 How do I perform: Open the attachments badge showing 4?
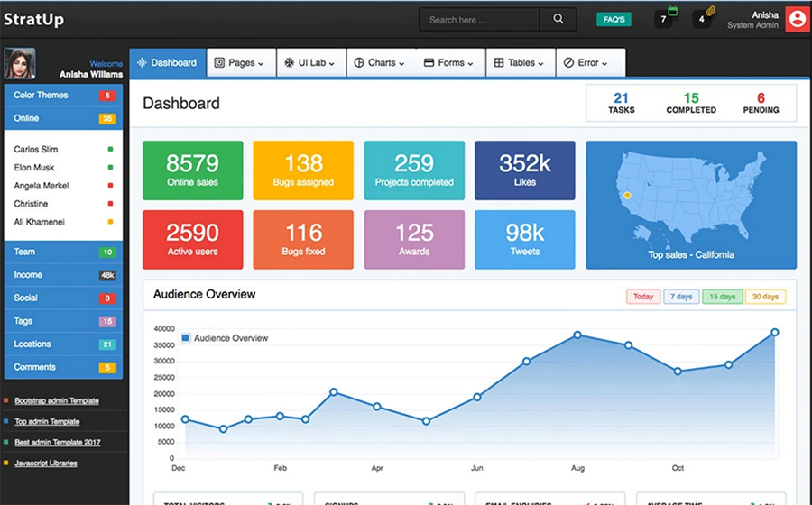tap(702, 19)
